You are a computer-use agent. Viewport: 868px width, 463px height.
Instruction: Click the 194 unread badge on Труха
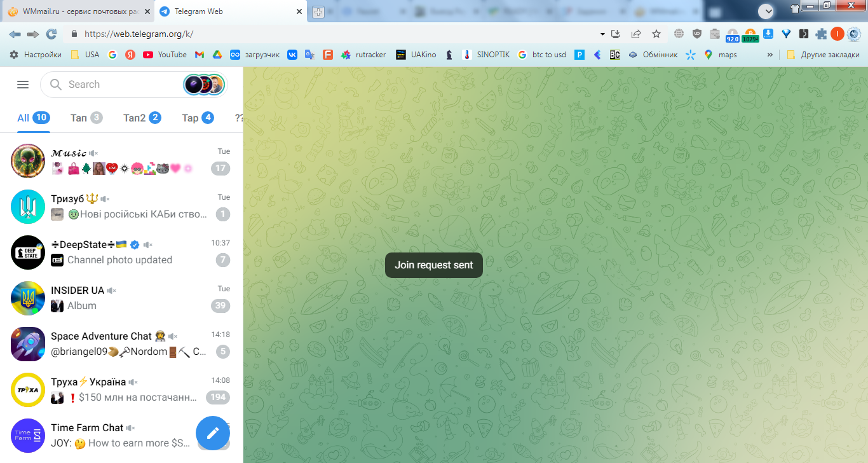(218, 397)
